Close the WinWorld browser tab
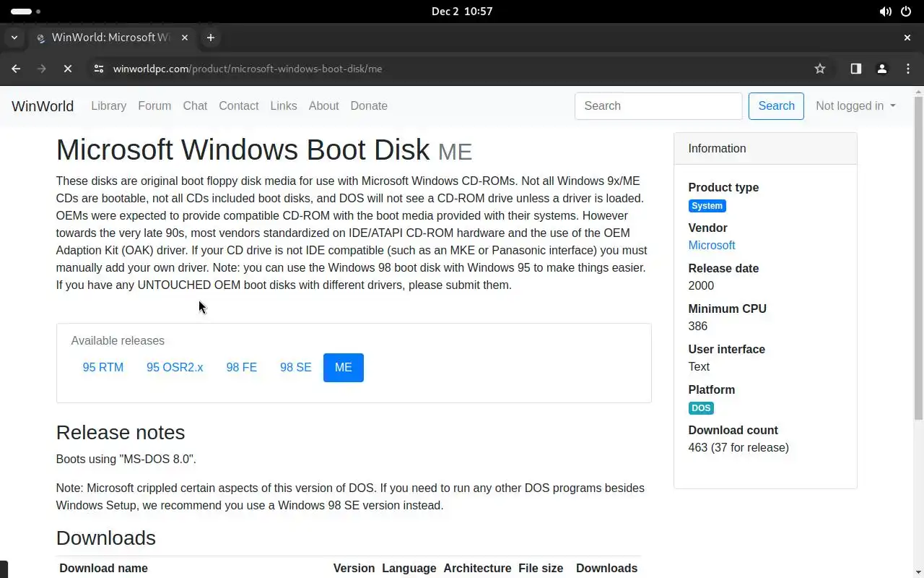Image resolution: width=924 pixels, height=578 pixels. 185,38
